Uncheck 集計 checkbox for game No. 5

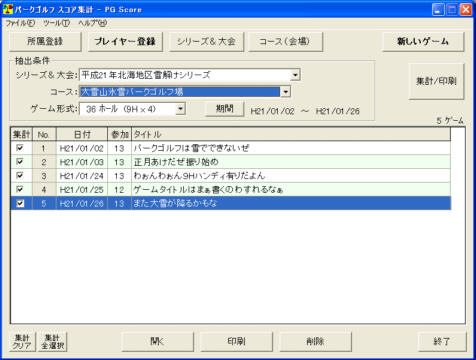tap(20, 203)
